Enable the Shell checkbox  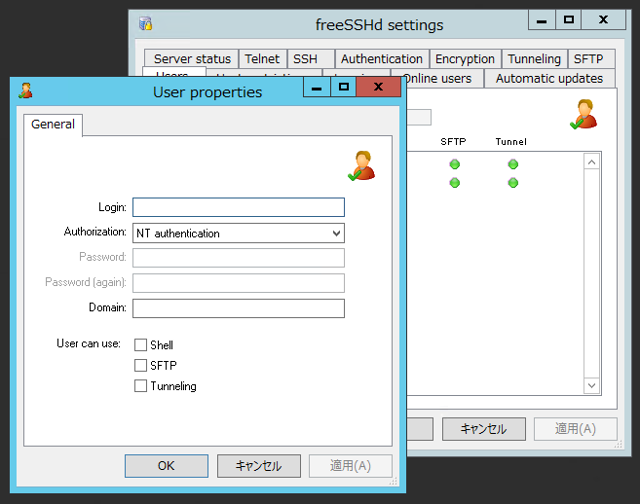[140, 345]
